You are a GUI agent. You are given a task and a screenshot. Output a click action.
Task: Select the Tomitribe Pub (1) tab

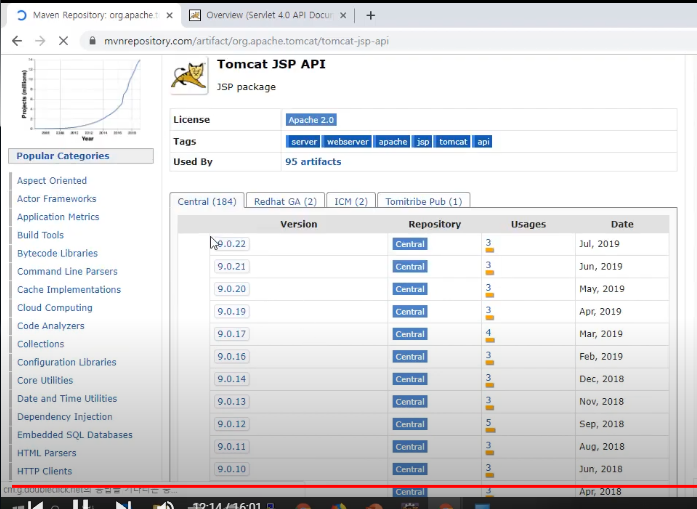(x=424, y=201)
